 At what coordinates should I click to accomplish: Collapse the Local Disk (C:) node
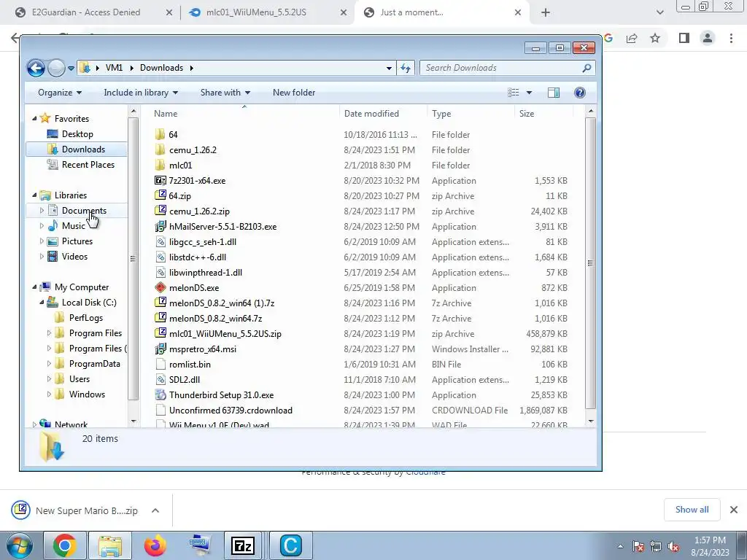pyautogui.click(x=42, y=303)
